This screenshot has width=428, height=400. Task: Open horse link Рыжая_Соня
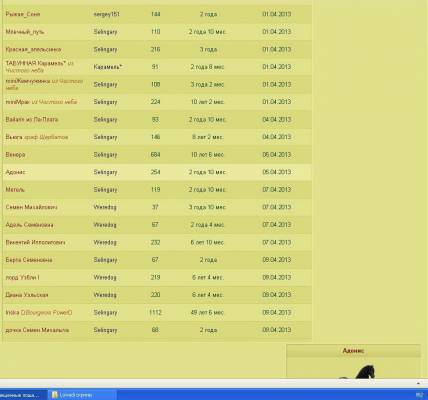pos(23,14)
